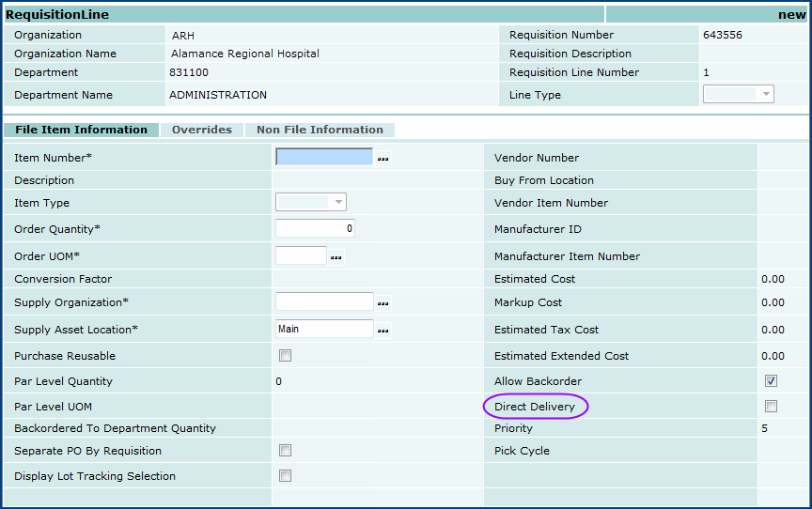812x509 pixels.
Task: Open the Item Type dropdown
Action: [311, 202]
